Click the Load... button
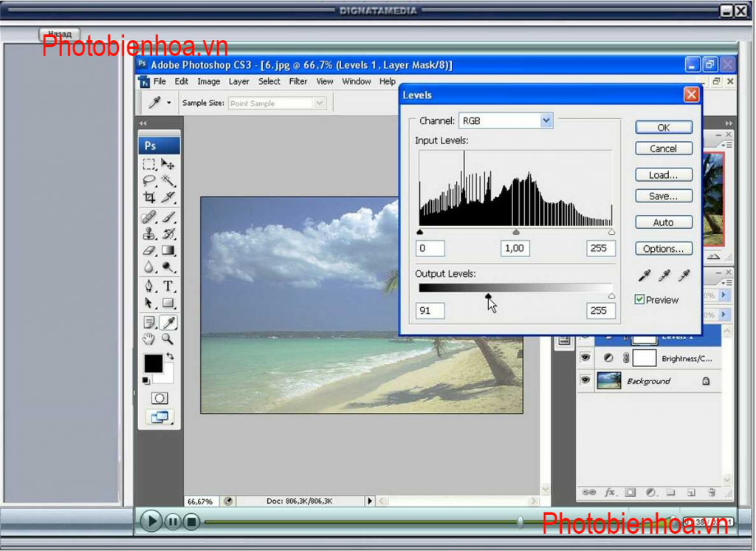The width and height of the screenshot is (756, 551). point(664,174)
